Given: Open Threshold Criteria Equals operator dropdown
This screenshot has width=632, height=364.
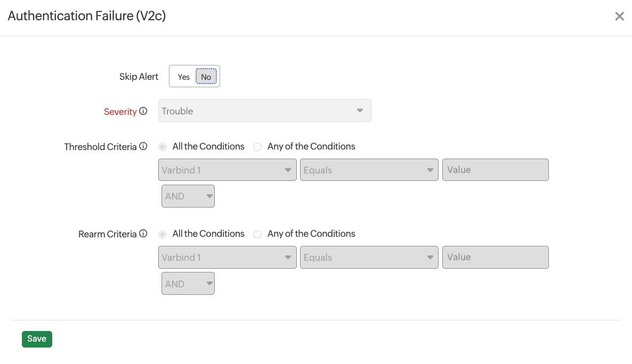Looking at the screenshot, I should coord(369,170).
